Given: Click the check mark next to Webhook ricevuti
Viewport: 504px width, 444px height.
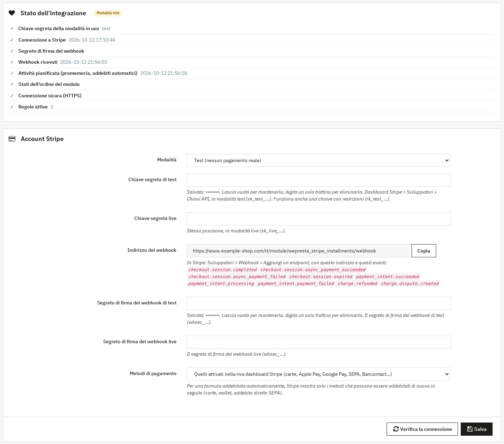Looking at the screenshot, I should (12, 62).
